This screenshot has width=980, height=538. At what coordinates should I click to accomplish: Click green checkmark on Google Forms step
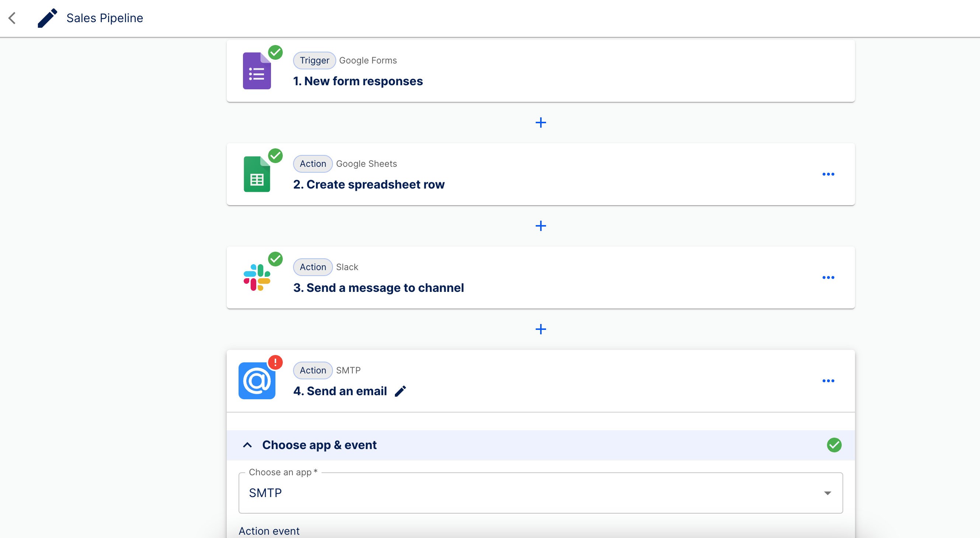click(275, 52)
